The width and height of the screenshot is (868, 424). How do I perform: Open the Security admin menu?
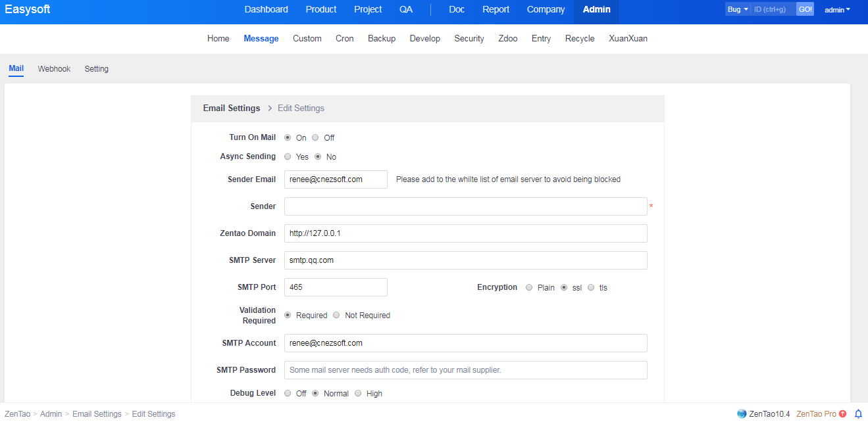point(469,39)
